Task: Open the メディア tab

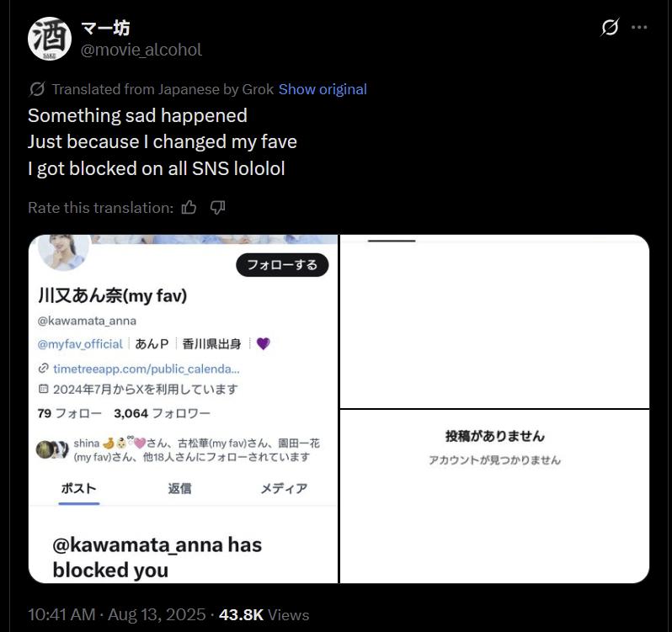Action: coord(284,488)
